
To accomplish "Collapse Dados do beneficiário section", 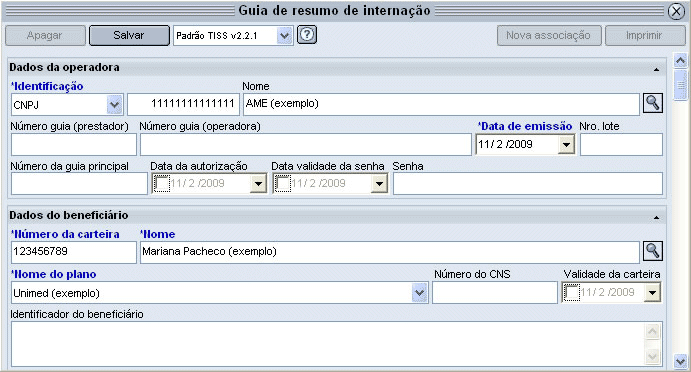I will pos(657,217).
